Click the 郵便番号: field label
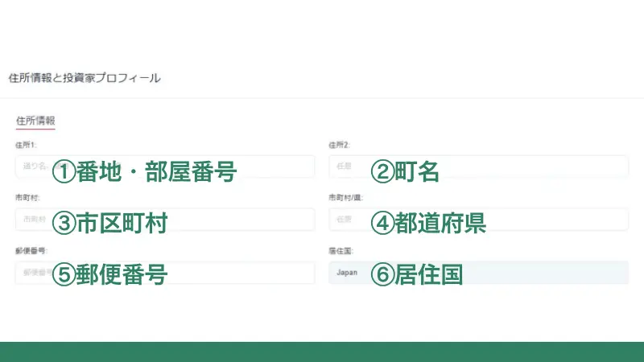644x362 pixels. [x=31, y=251]
